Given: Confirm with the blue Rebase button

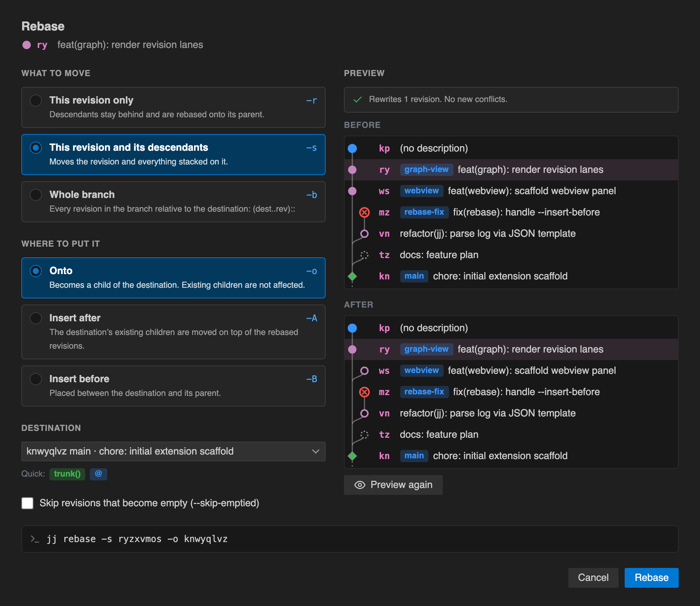Looking at the screenshot, I should (652, 578).
